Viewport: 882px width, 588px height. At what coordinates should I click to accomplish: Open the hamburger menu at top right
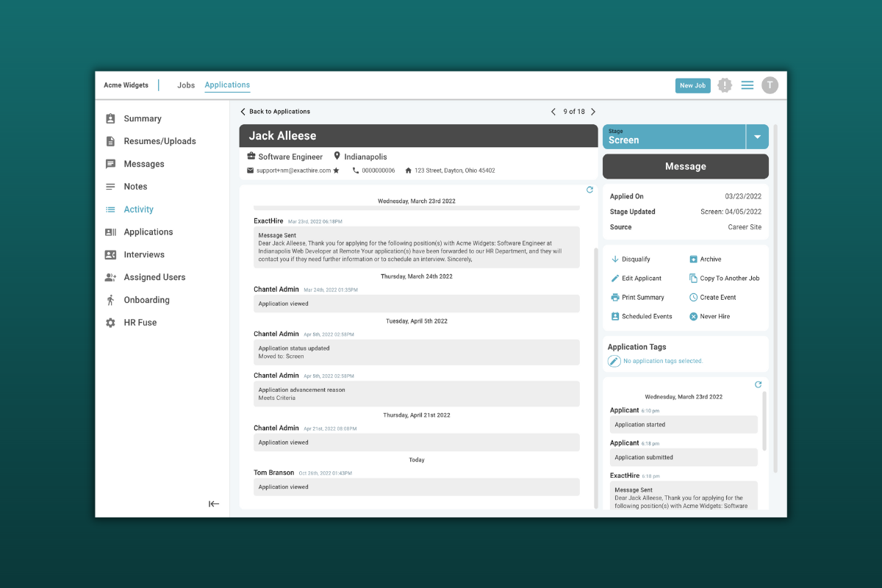747,85
